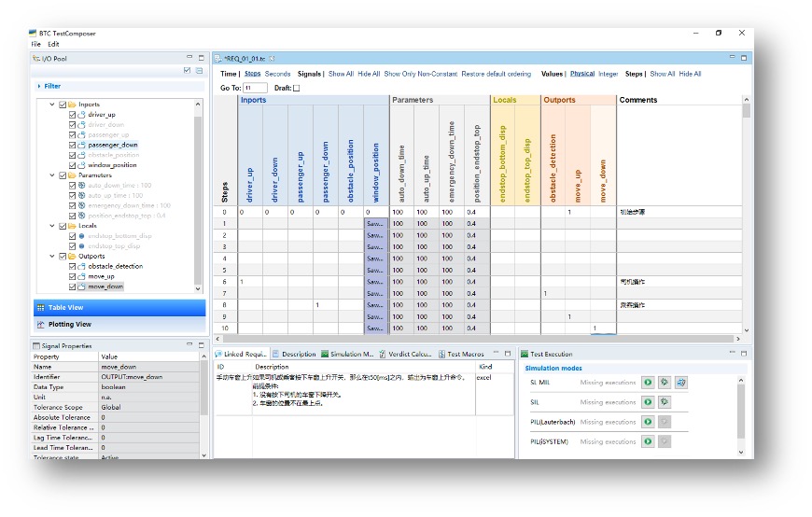Select the Table View button
The image size is (812, 517).
[x=119, y=308]
